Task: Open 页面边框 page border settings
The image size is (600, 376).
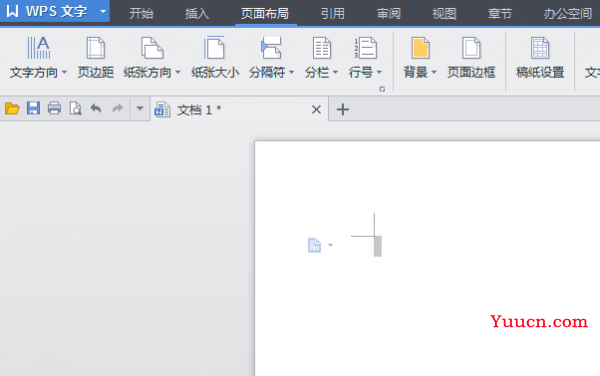Action: 471,57
